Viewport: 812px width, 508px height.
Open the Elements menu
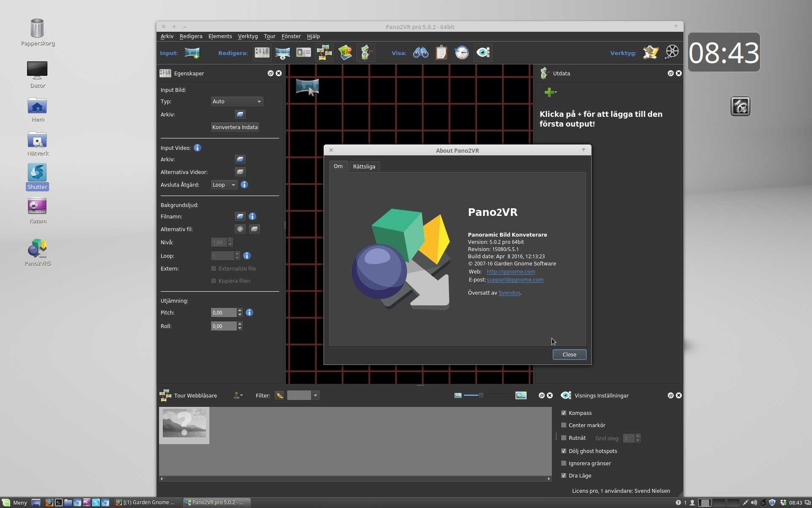pyautogui.click(x=220, y=36)
